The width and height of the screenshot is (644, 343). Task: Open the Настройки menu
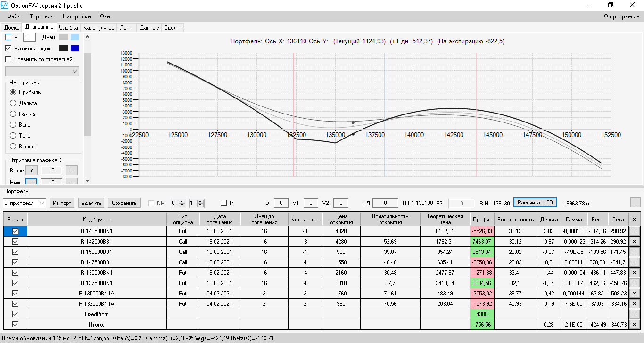click(76, 16)
